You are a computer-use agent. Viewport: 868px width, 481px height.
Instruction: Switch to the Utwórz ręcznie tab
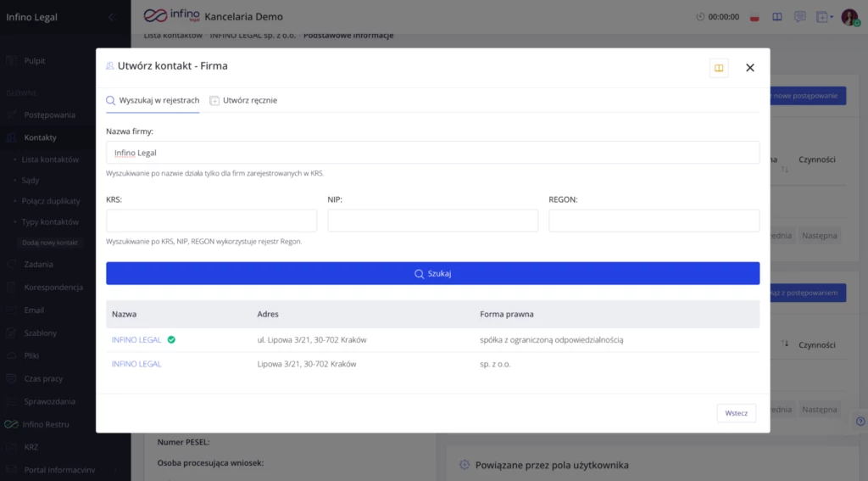[243, 100]
